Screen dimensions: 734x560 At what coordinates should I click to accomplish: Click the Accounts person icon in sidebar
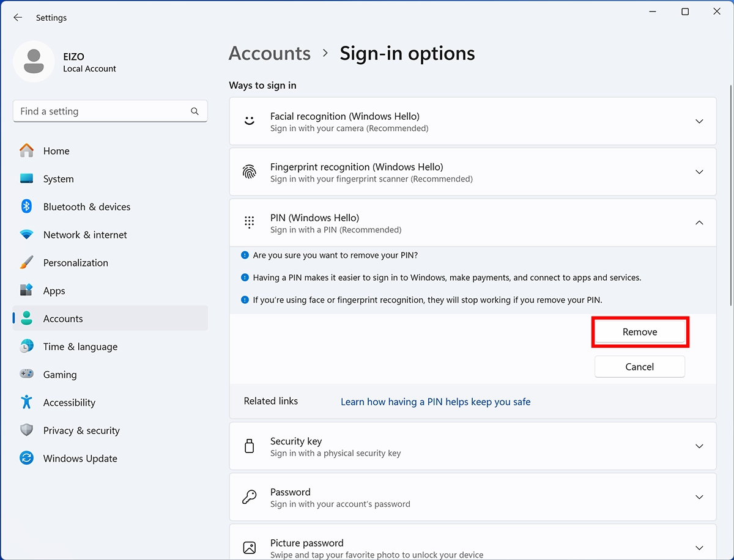tap(26, 319)
